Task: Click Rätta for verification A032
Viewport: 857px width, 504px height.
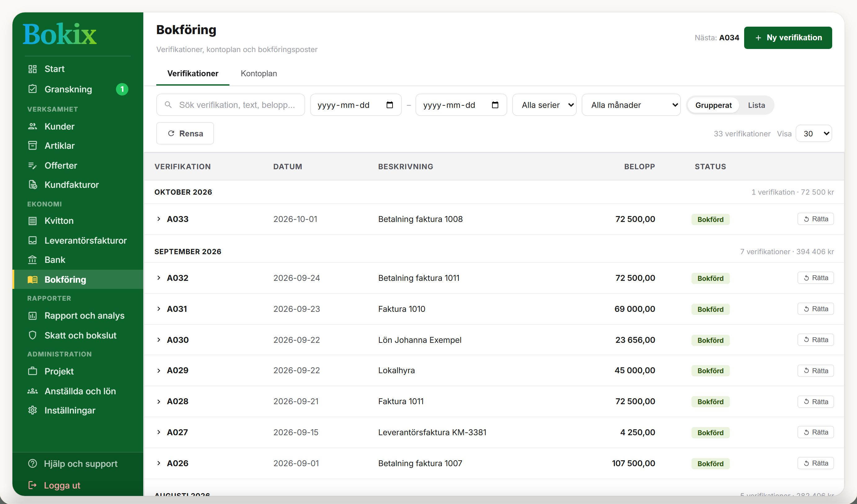Action: pos(815,278)
